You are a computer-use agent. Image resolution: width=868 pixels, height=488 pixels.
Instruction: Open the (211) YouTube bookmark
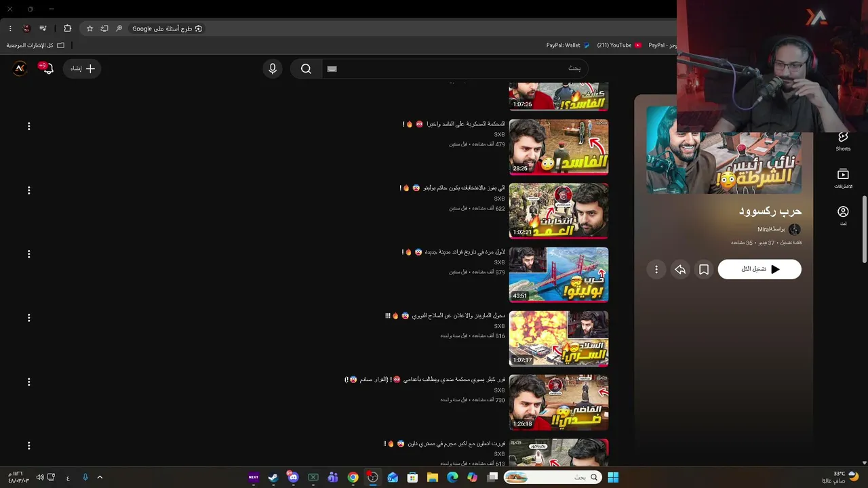[619, 45]
